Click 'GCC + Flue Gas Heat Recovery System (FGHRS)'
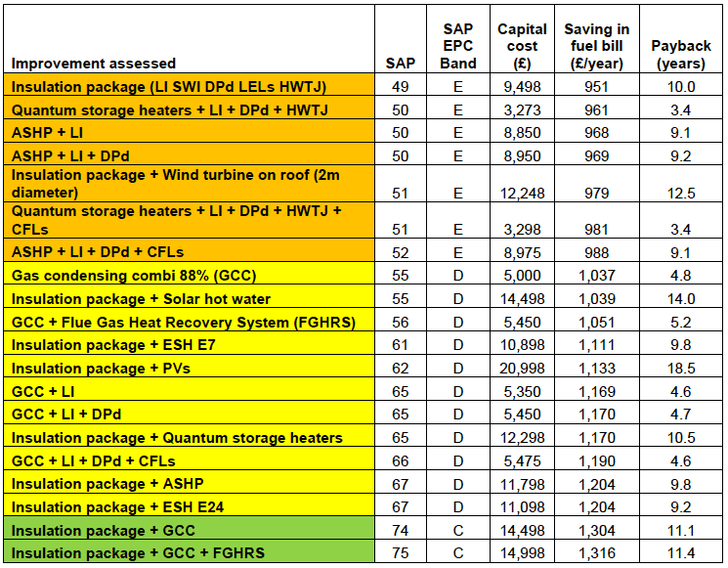Viewport: 728px width, 568px height. click(184, 323)
